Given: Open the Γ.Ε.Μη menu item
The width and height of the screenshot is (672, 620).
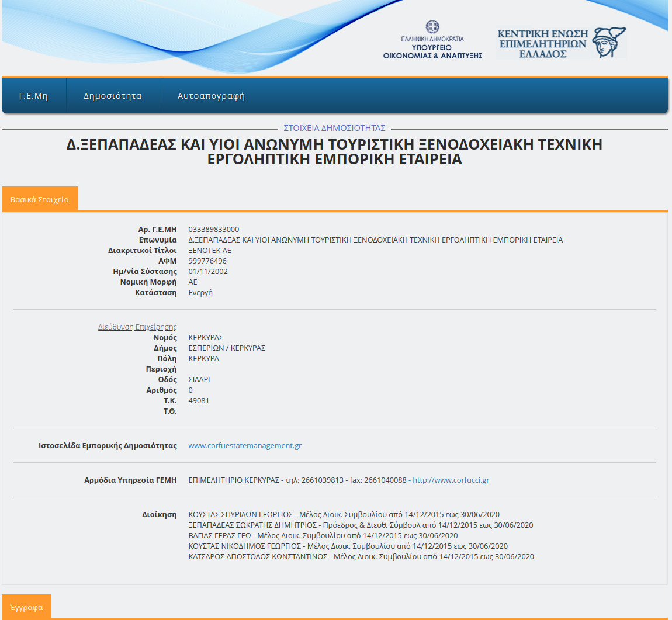Looking at the screenshot, I should tap(33, 96).
